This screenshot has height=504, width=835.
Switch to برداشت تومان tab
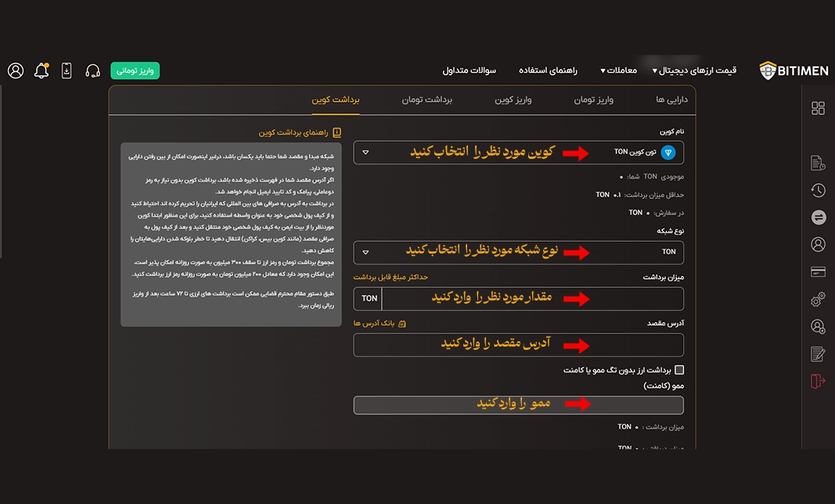pos(426,99)
